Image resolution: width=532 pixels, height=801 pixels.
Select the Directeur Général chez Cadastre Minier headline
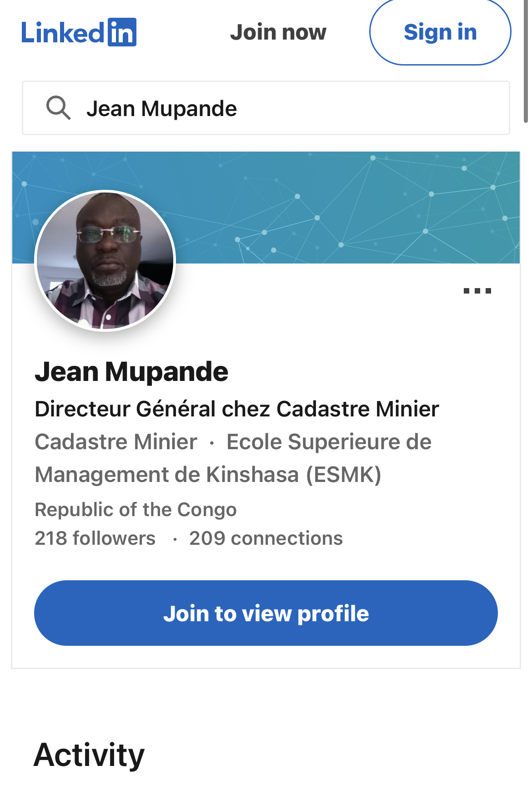pyautogui.click(x=237, y=409)
